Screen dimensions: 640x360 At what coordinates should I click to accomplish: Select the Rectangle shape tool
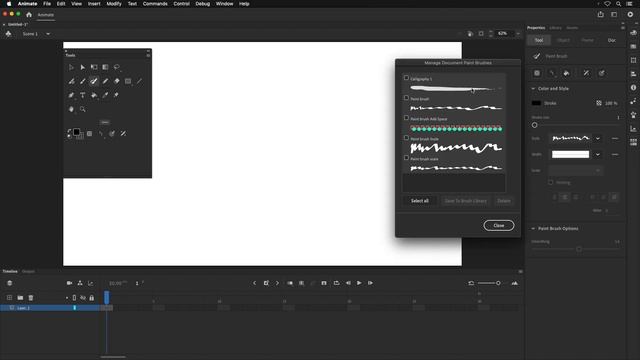128,81
